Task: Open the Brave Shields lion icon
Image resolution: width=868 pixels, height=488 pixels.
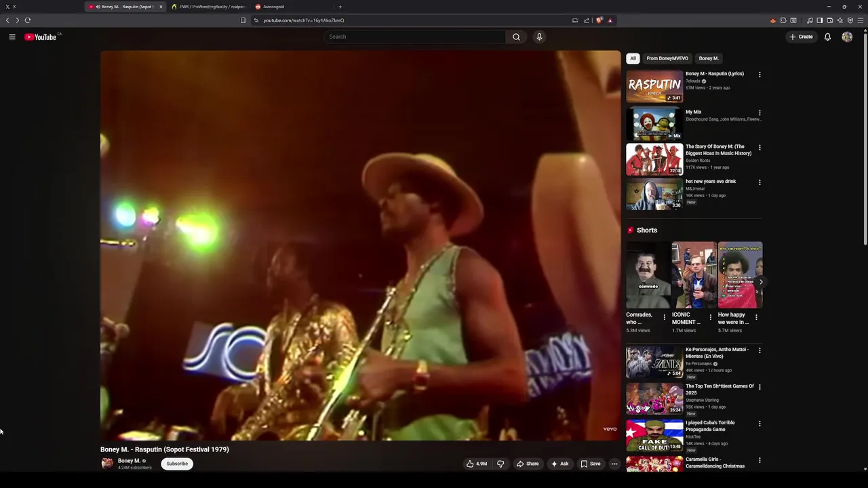Action: click(x=599, y=20)
